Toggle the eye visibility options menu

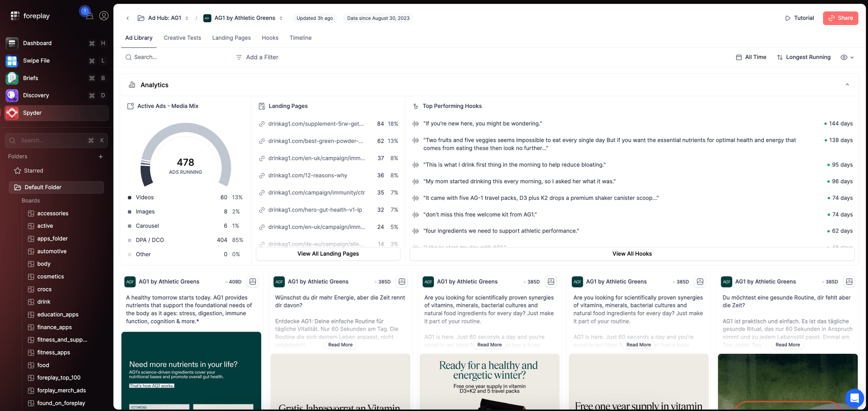click(x=847, y=57)
